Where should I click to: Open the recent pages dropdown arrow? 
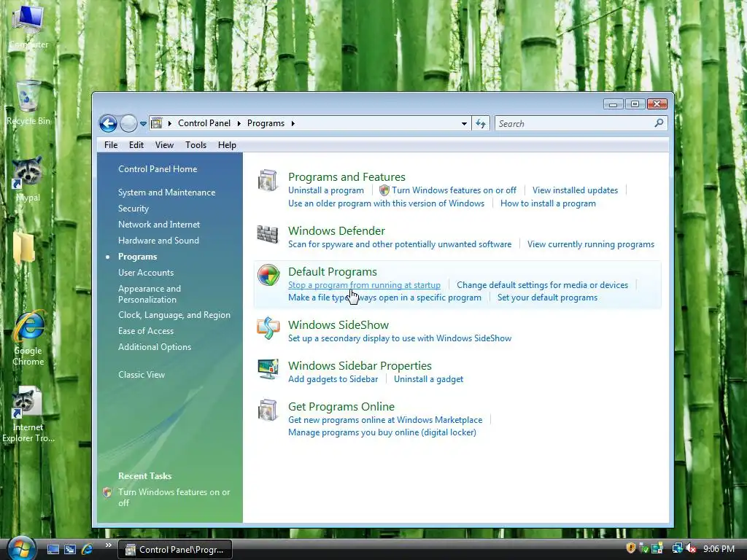[x=143, y=124]
